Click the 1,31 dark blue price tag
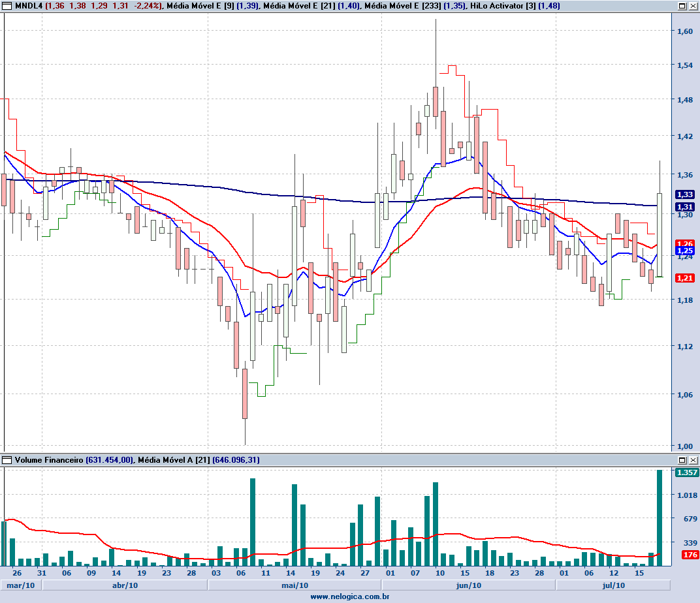This screenshot has height=603, width=700. (x=685, y=207)
